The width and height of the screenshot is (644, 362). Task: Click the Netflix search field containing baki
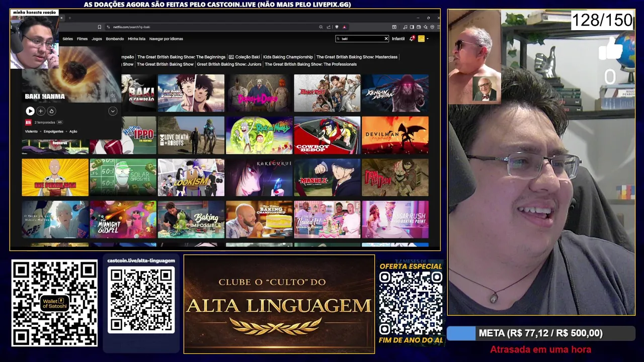(x=362, y=39)
